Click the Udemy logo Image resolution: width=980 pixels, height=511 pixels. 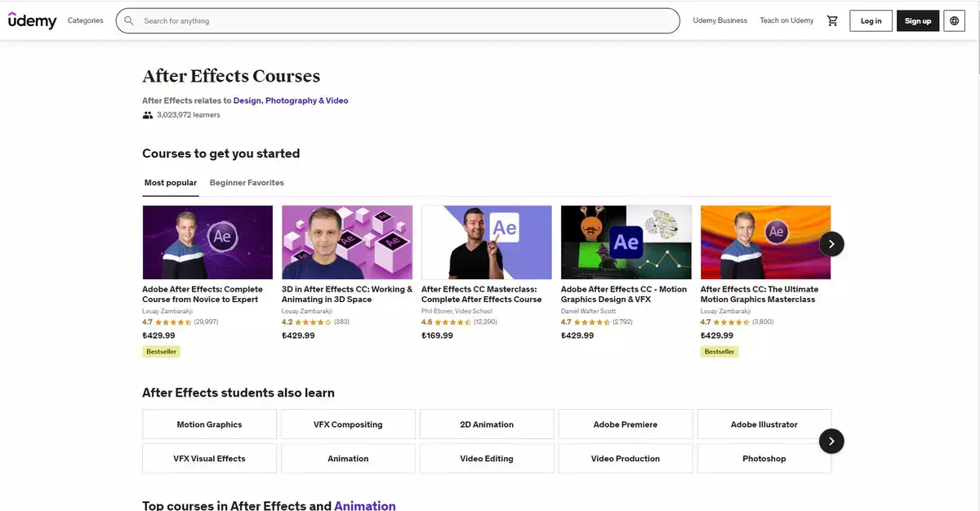point(33,20)
